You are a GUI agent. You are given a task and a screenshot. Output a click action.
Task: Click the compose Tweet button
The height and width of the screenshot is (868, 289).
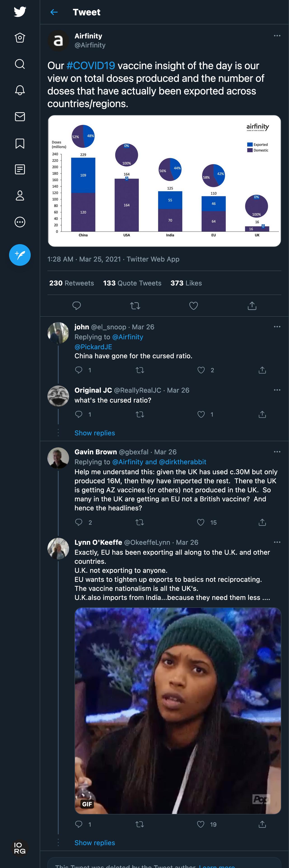[x=20, y=255]
